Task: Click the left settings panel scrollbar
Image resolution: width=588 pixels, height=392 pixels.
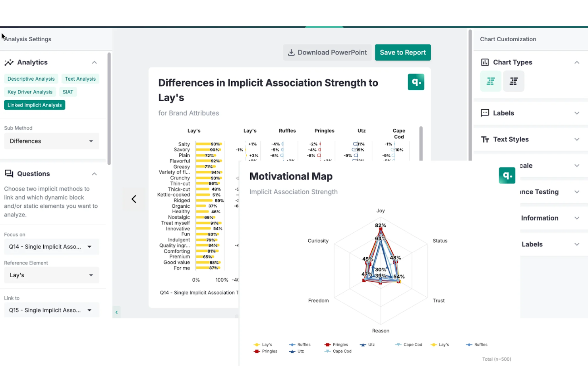Action: 109,108
